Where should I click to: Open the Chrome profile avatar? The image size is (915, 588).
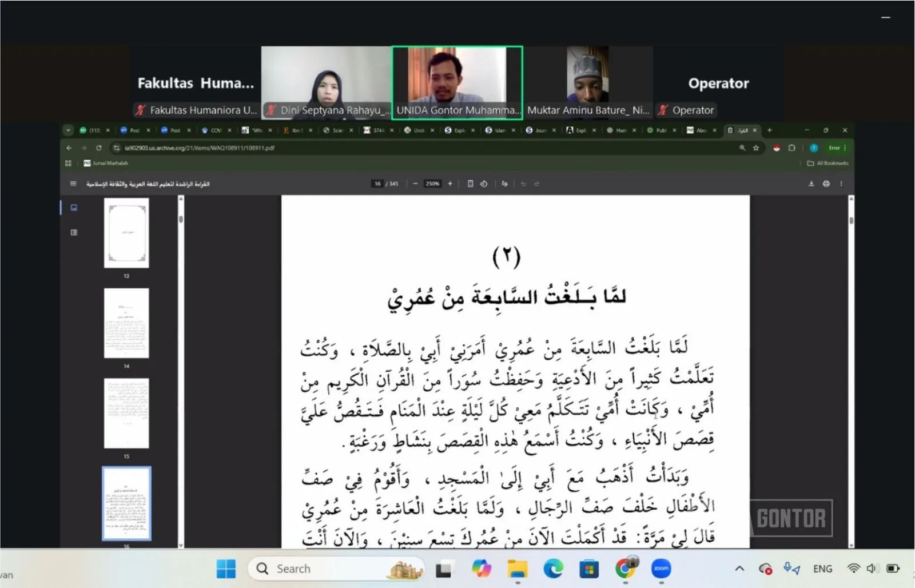pos(814,148)
